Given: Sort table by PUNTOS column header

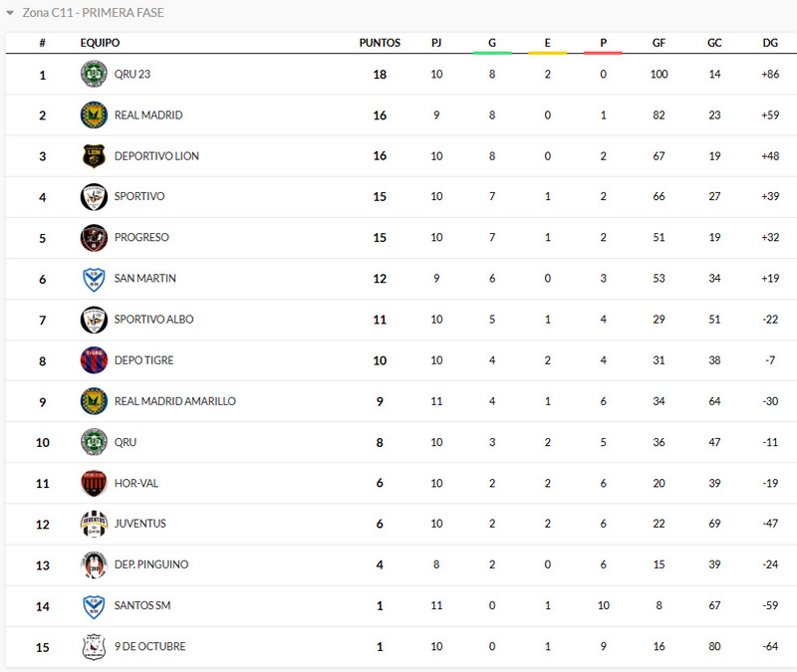Looking at the screenshot, I should point(380,43).
